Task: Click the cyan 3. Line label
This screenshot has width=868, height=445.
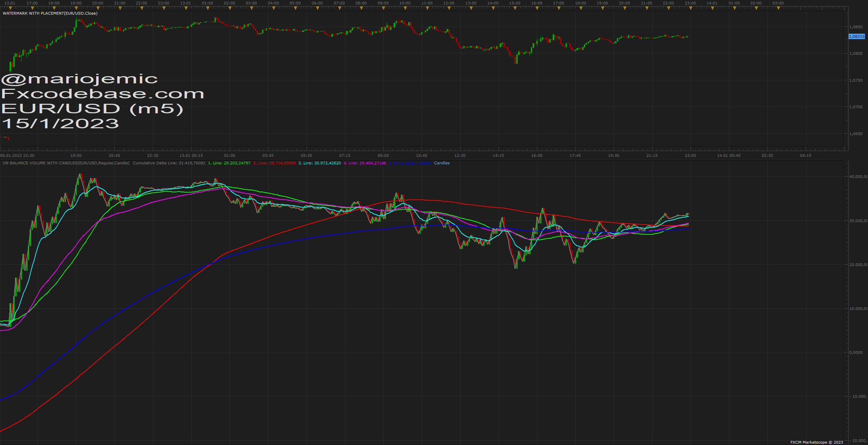Action: click(x=319, y=163)
